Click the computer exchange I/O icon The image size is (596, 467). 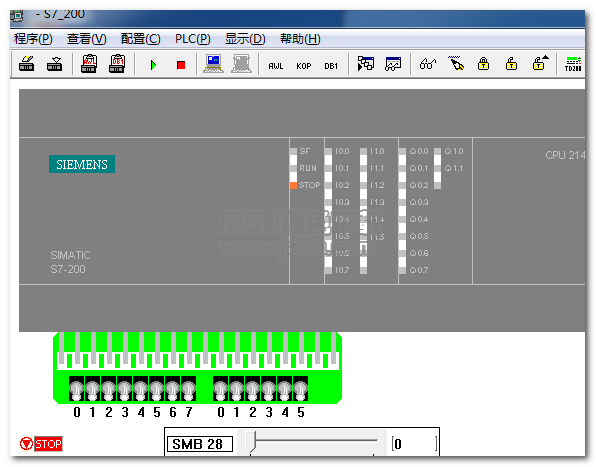coord(213,64)
